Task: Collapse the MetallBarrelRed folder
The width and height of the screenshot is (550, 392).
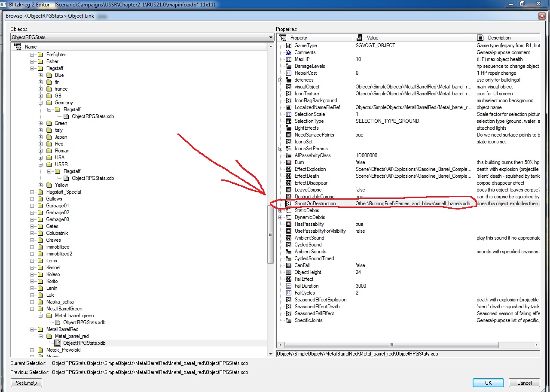Action: [32, 329]
